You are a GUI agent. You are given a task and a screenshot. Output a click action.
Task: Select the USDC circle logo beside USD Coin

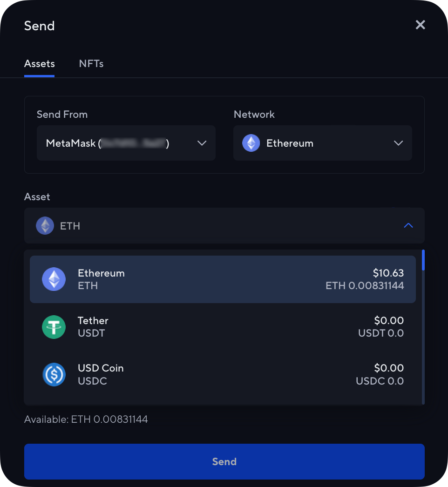pyautogui.click(x=54, y=374)
